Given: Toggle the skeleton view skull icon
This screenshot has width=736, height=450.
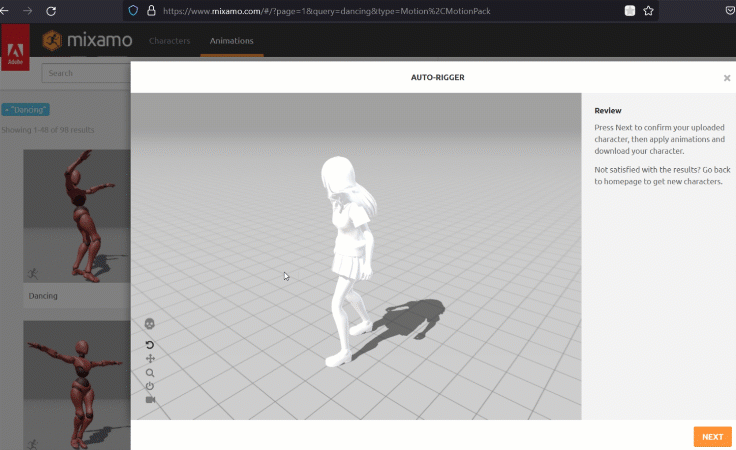Looking at the screenshot, I should pyautogui.click(x=149, y=324).
